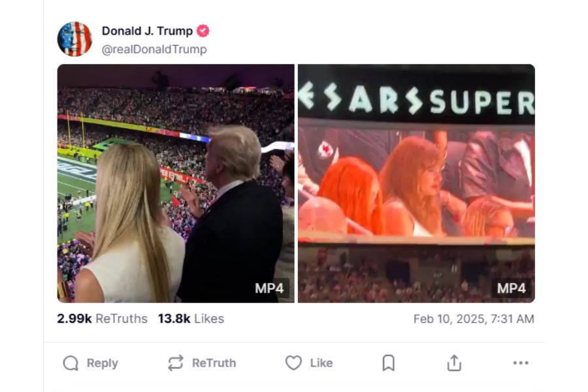Viewport: 588px width, 392px height.
Task: Click the Like text label
Action: 321,363
